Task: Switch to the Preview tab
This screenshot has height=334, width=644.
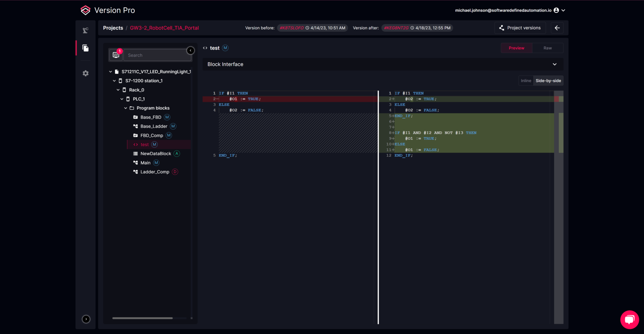Action: click(516, 48)
